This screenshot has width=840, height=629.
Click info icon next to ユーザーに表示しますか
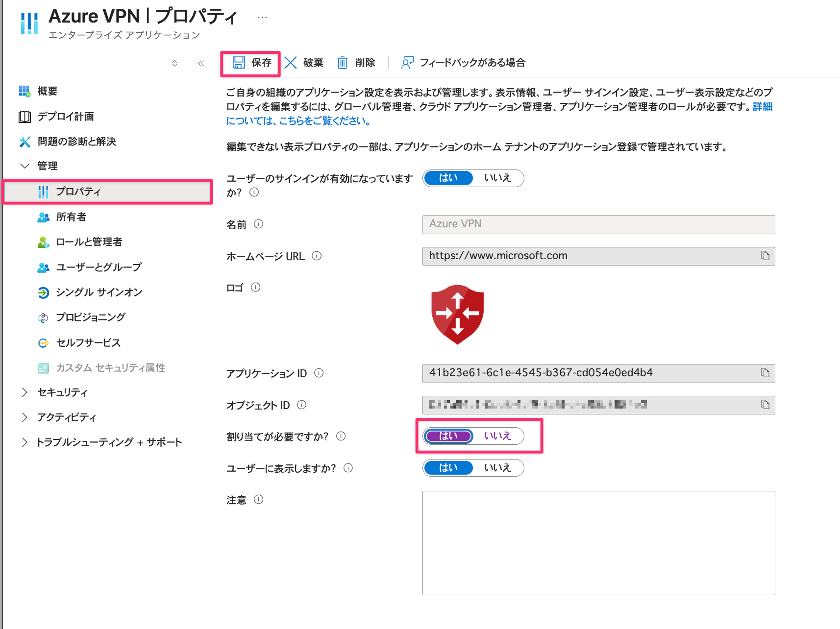(x=348, y=468)
